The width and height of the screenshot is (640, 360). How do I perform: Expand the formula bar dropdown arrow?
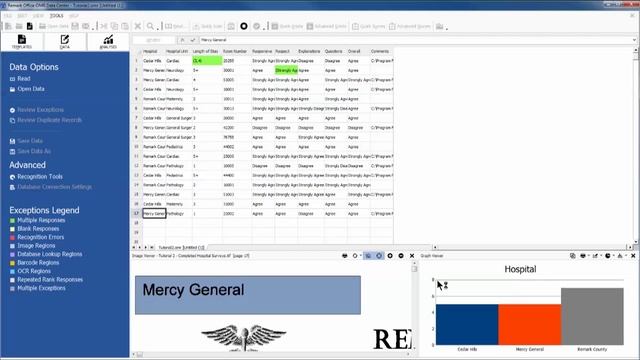coord(634,40)
